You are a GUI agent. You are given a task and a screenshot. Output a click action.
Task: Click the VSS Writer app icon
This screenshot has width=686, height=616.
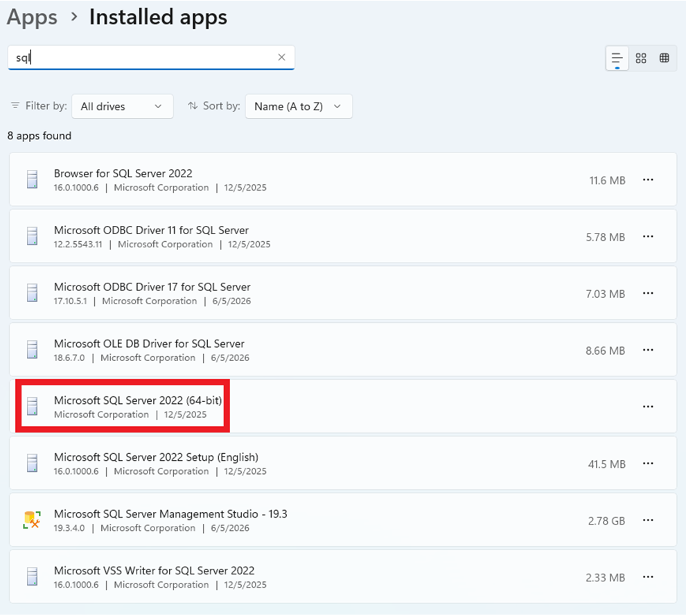tap(33, 577)
